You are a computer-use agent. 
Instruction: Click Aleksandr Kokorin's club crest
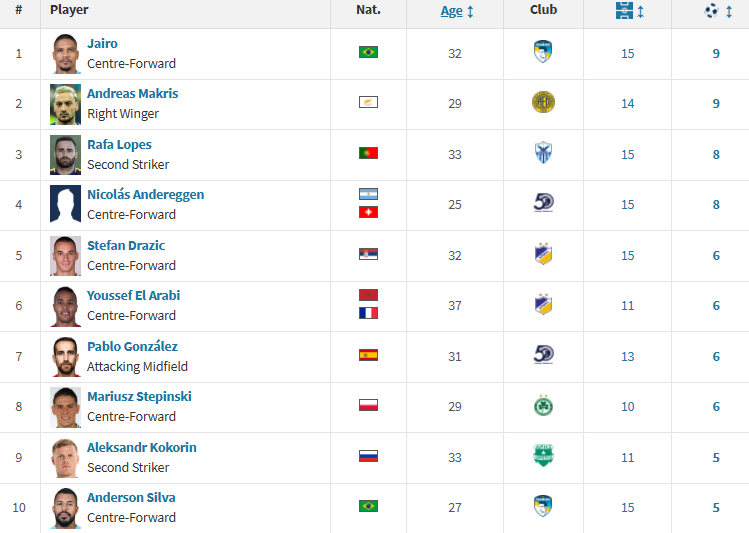[543, 456]
